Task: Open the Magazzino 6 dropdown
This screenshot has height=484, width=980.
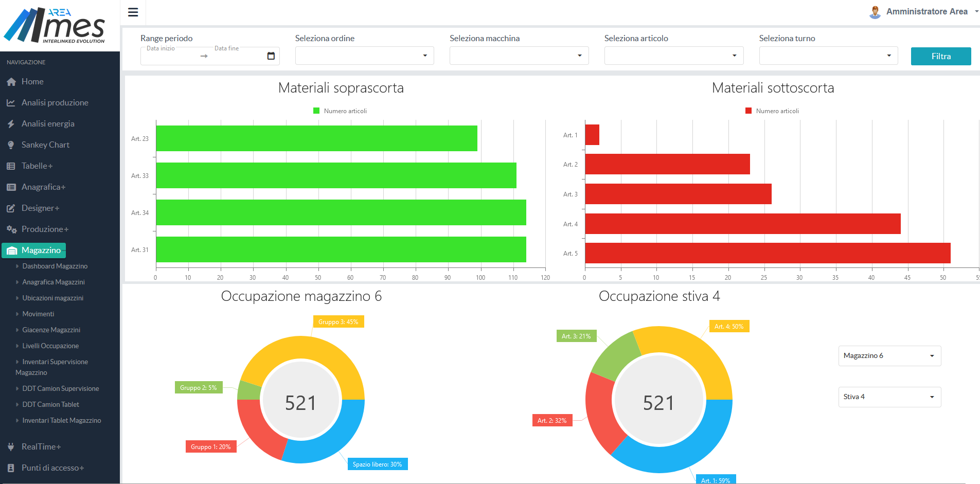Action: (889, 356)
